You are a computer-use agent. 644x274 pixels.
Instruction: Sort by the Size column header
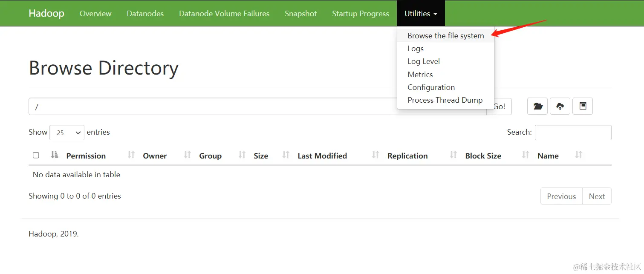261,156
